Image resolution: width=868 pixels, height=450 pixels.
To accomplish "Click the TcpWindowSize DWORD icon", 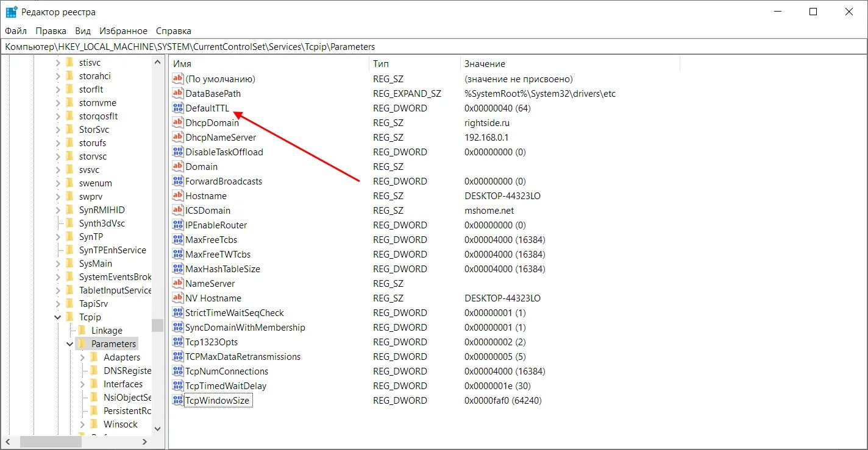I will coord(178,401).
